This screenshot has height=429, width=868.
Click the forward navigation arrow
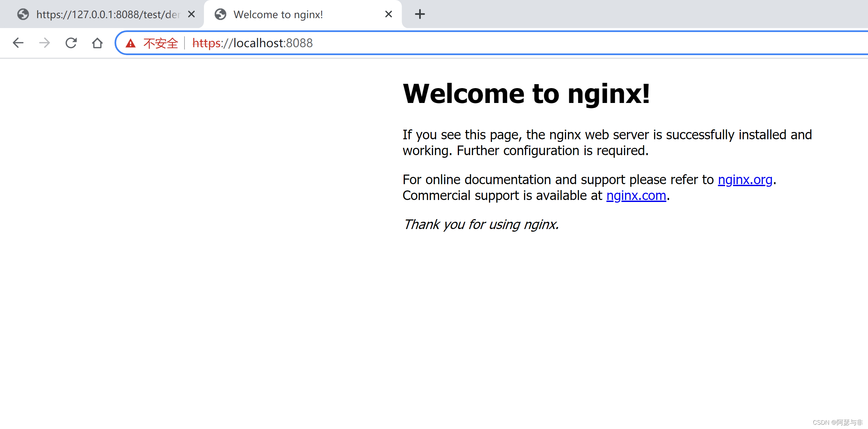[44, 43]
